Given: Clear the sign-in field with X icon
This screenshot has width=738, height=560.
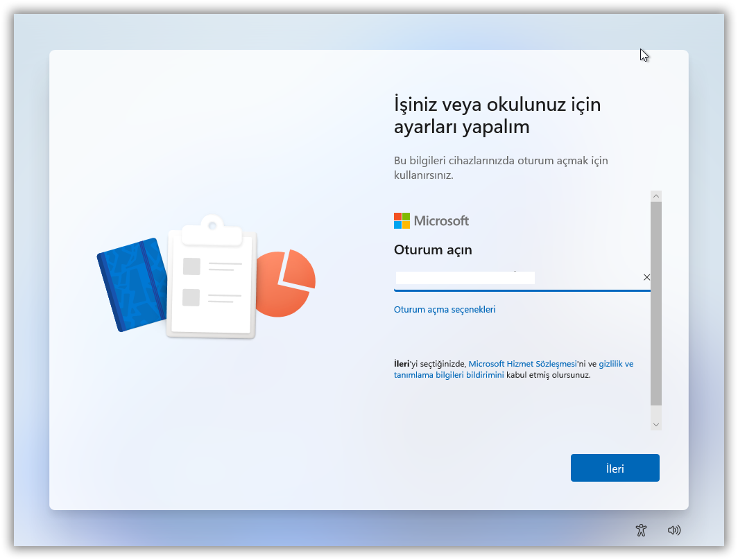Looking at the screenshot, I should coord(646,277).
